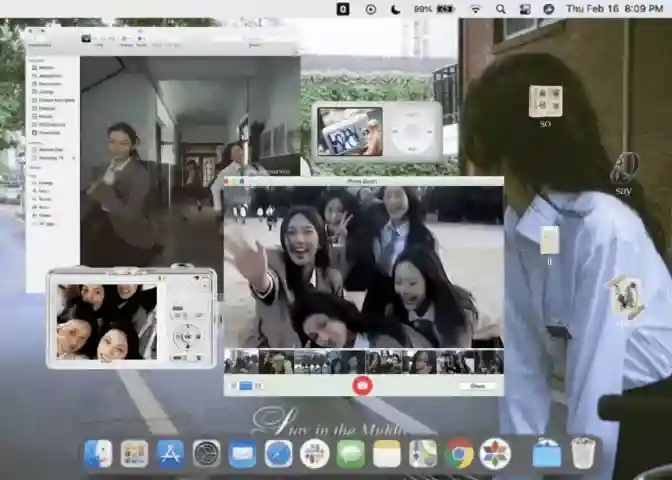Open the Trash in the dock
This screenshot has width=672, height=480.
(x=583, y=453)
